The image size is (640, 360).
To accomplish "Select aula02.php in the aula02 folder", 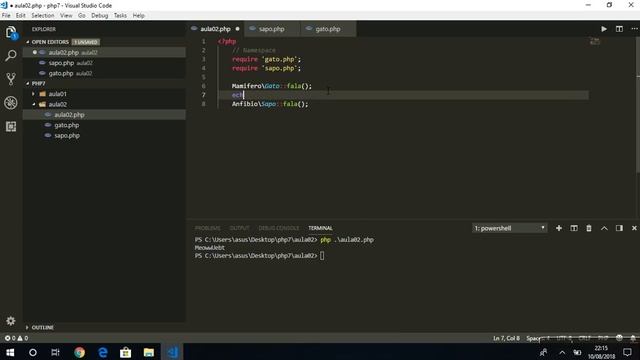I will (104, 115).
